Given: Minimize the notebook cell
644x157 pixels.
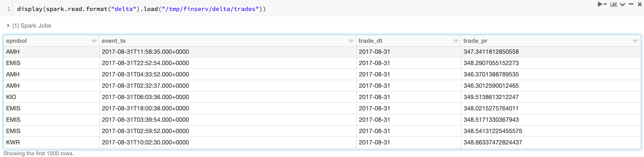Looking at the screenshot, I should 631,4.
